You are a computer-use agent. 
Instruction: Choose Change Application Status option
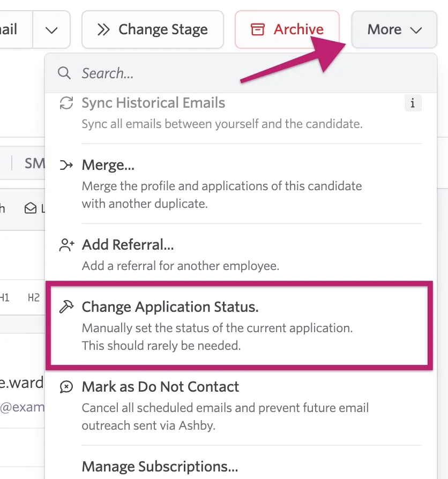coord(240,326)
